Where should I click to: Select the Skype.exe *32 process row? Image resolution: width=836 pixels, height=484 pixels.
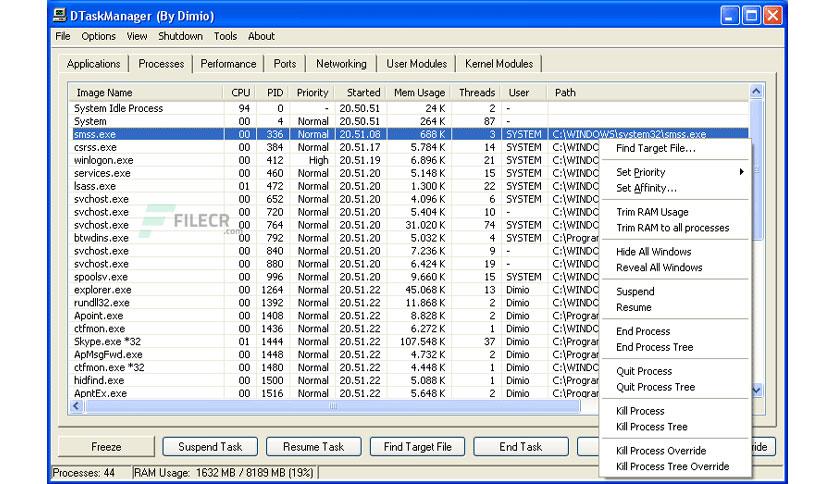point(336,342)
